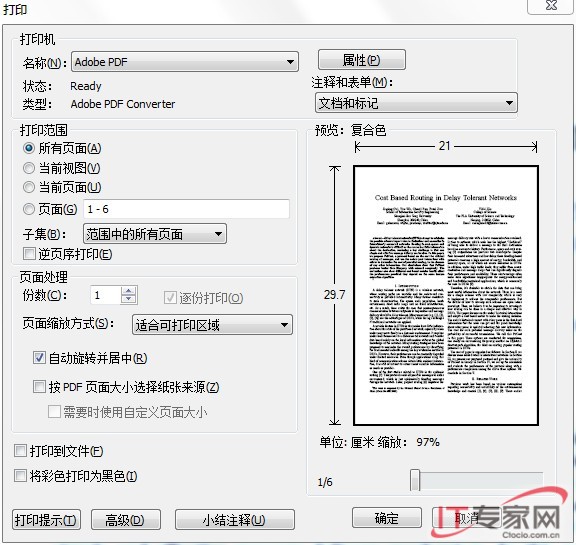Open the 子集 subset dropdown
Image resolution: width=576 pixels, height=545 pixels.
(155, 234)
